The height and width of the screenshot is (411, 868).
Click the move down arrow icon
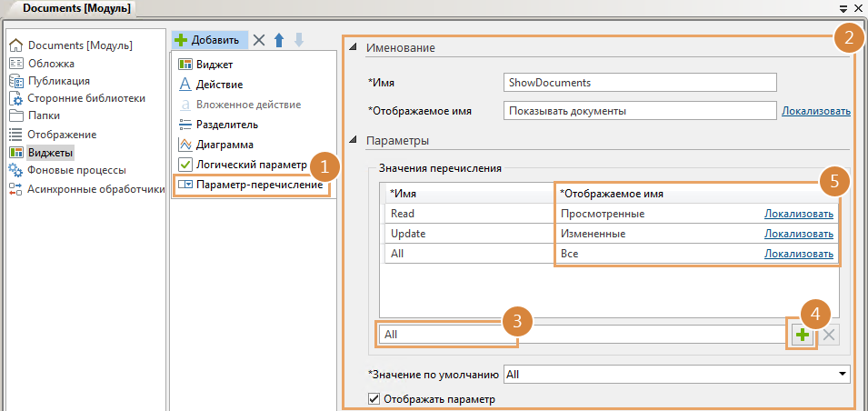click(299, 40)
